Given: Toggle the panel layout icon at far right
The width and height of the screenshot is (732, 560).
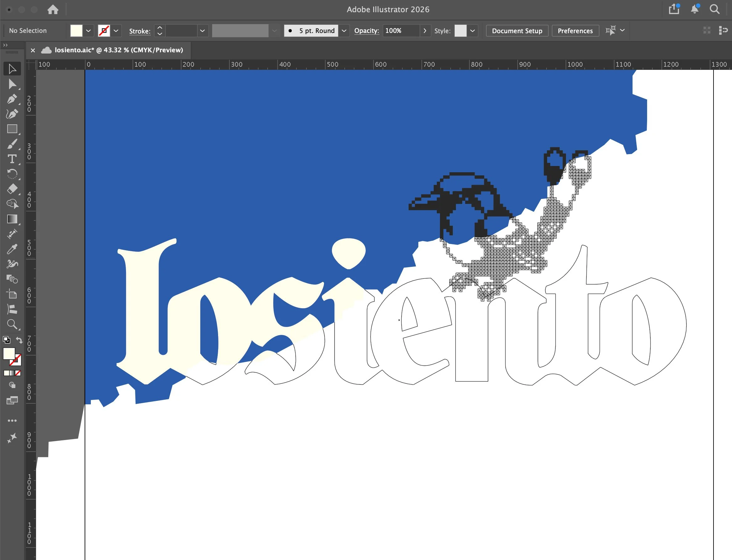Looking at the screenshot, I should point(723,30).
